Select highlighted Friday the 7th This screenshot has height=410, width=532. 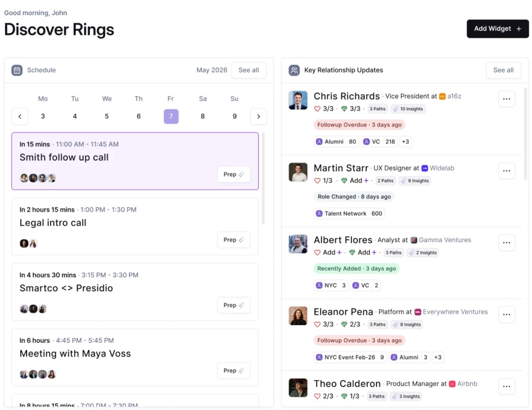coord(171,116)
